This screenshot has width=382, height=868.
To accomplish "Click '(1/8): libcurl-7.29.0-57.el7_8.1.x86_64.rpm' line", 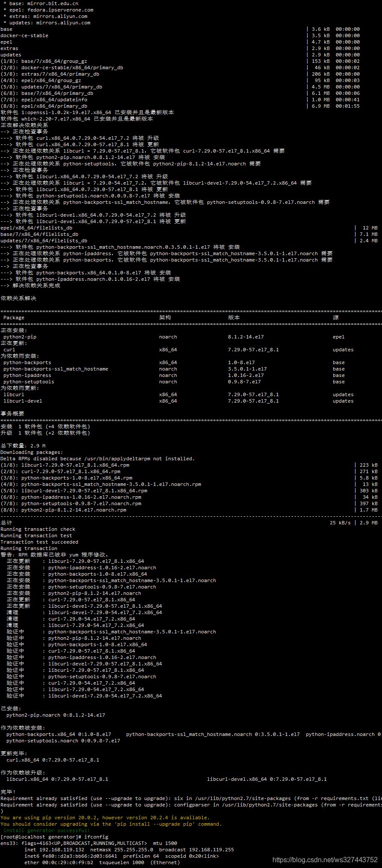I will [x=65, y=465].
